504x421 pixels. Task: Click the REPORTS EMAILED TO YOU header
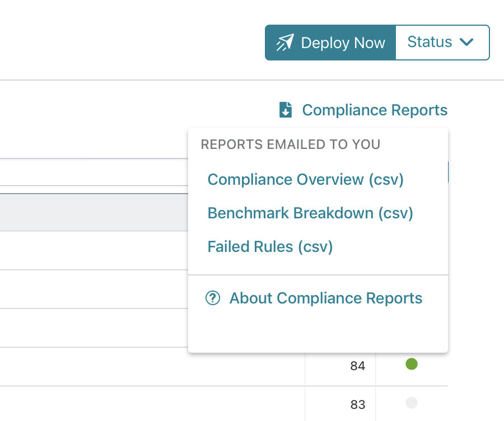pos(291,144)
